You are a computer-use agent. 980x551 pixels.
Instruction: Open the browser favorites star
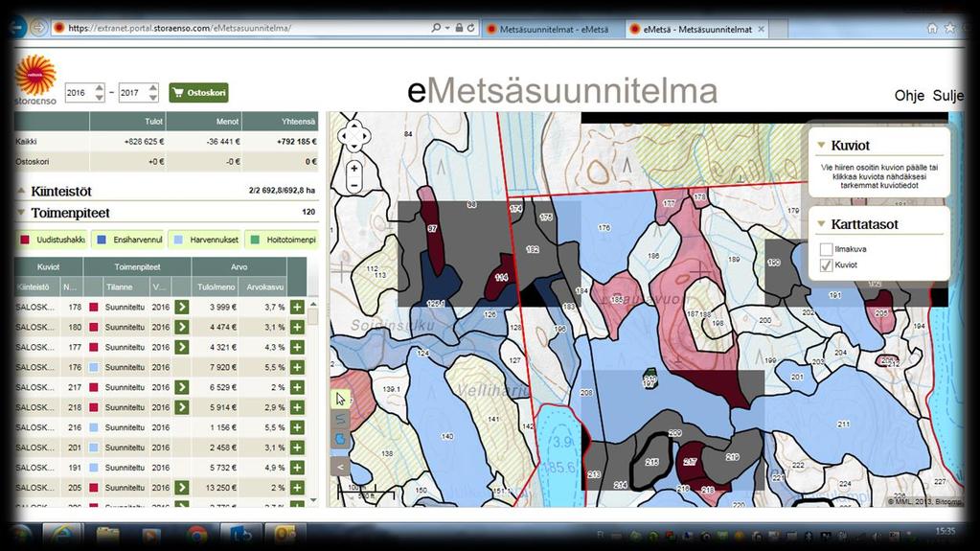950,28
